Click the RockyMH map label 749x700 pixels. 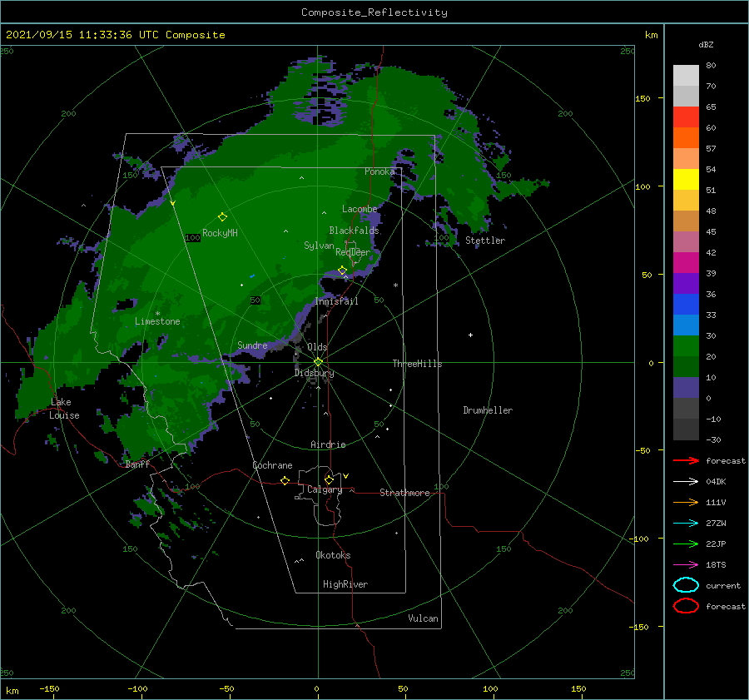[x=220, y=233]
